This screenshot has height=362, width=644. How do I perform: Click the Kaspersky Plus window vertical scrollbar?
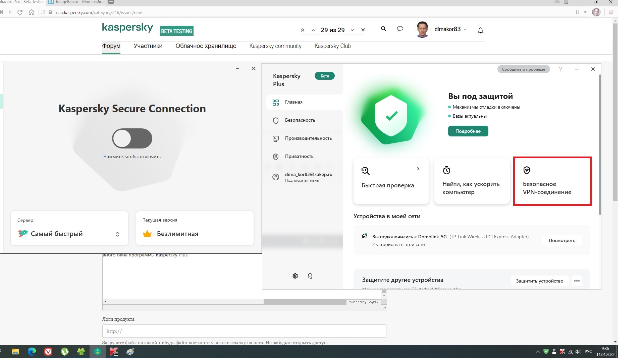click(600, 144)
